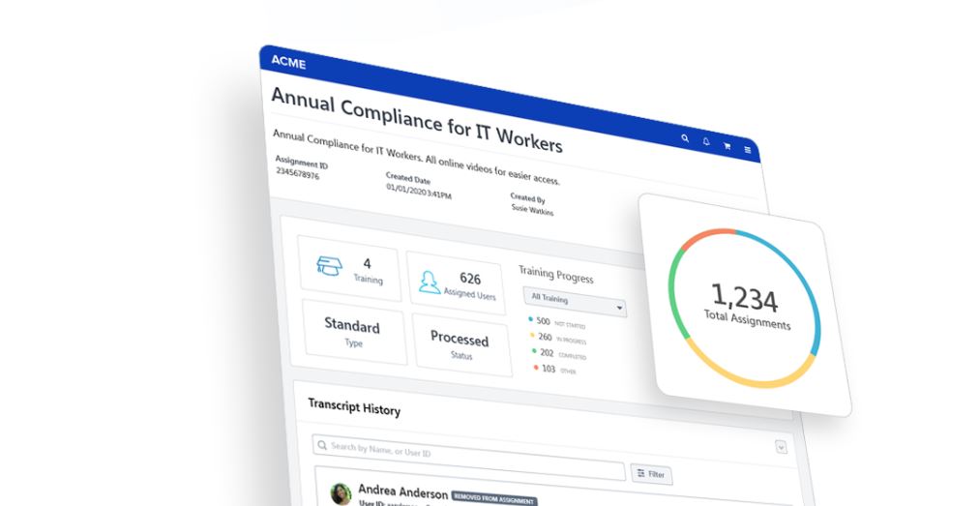Click the ACME logo in the header
Image resolution: width=980 pixels, height=506 pixels.
coord(288,63)
